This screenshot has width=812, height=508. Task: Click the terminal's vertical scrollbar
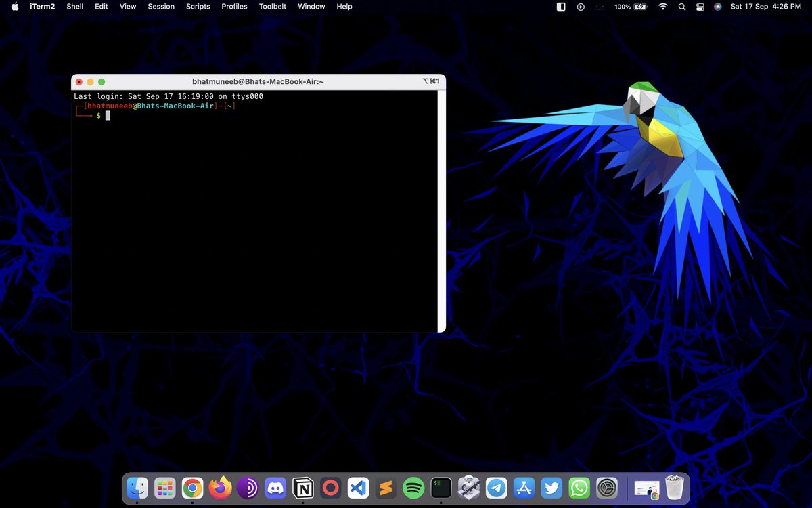coord(442,211)
